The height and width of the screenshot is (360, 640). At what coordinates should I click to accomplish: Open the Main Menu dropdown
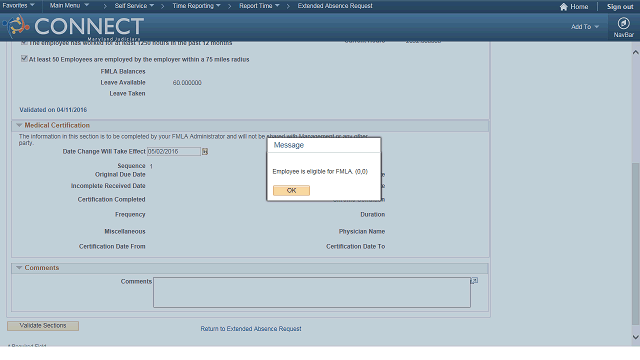click(69, 6)
